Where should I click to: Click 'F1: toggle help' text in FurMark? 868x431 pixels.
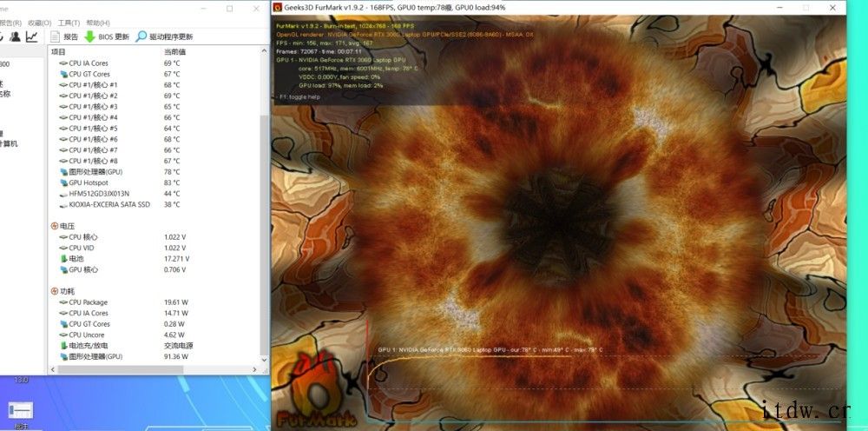(x=299, y=97)
